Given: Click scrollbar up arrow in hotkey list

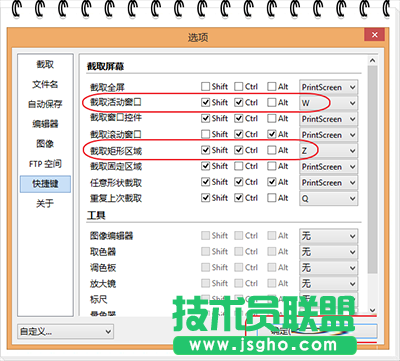Looking at the screenshot, I should coord(373,60).
